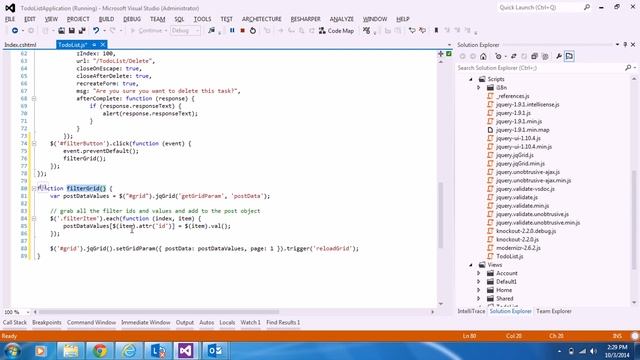Click the Properties wrench icon
Screen dimensions: 640x360
click(559, 56)
